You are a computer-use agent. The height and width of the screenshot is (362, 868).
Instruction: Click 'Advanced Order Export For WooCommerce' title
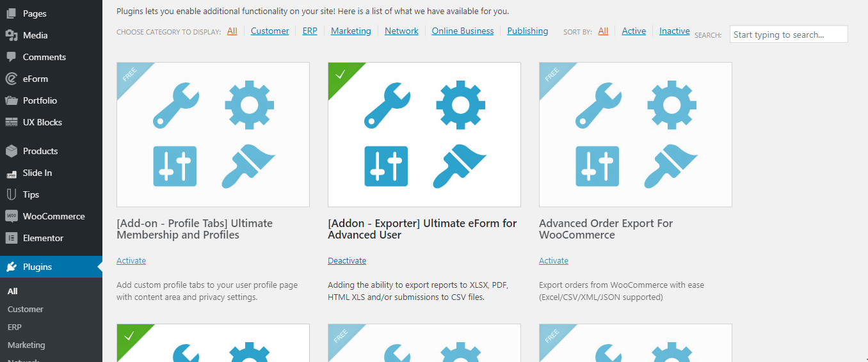pyautogui.click(x=606, y=229)
